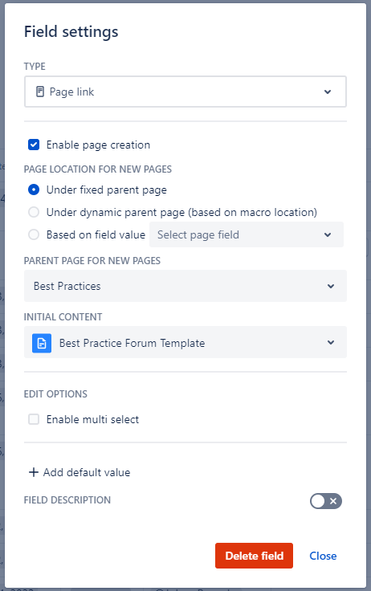Uncheck Enable page creation checkbox

click(34, 145)
